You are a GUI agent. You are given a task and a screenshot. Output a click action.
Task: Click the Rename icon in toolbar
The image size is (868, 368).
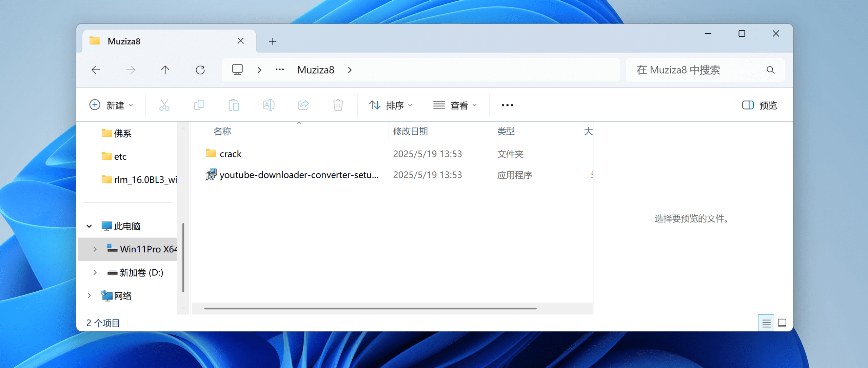[268, 105]
